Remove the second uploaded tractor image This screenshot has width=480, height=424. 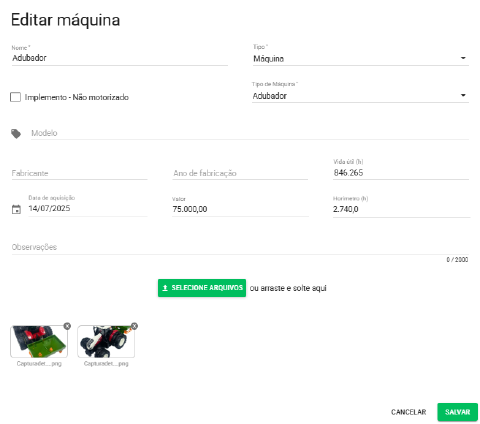coord(134,326)
